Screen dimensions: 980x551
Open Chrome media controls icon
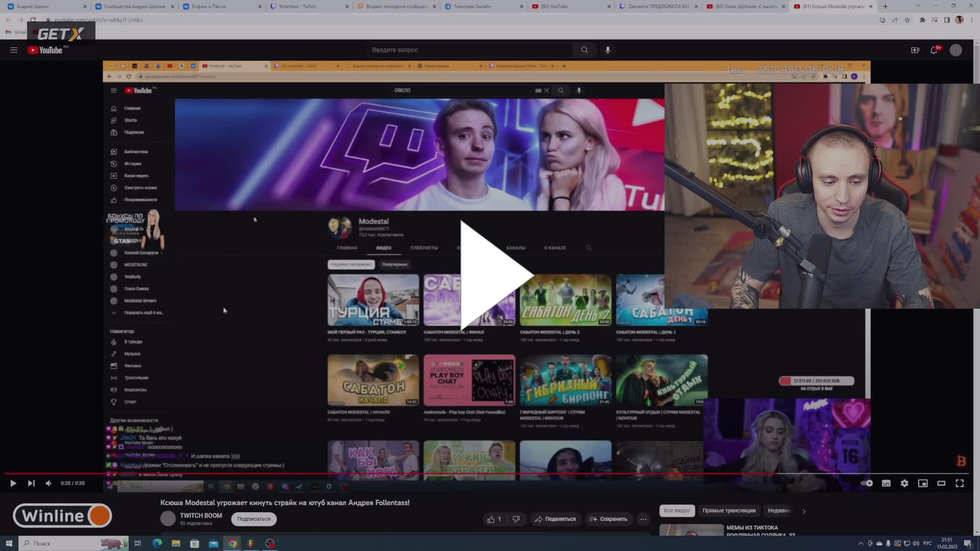(x=935, y=20)
